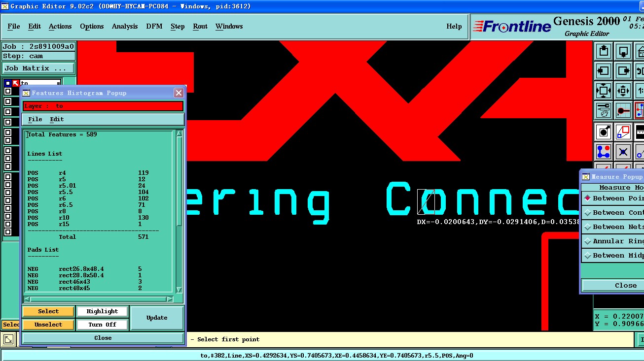The width and height of the screenshot is (644, 361).
Task: Close Features Histogram Popup with X button
Action: pos(179,93)
